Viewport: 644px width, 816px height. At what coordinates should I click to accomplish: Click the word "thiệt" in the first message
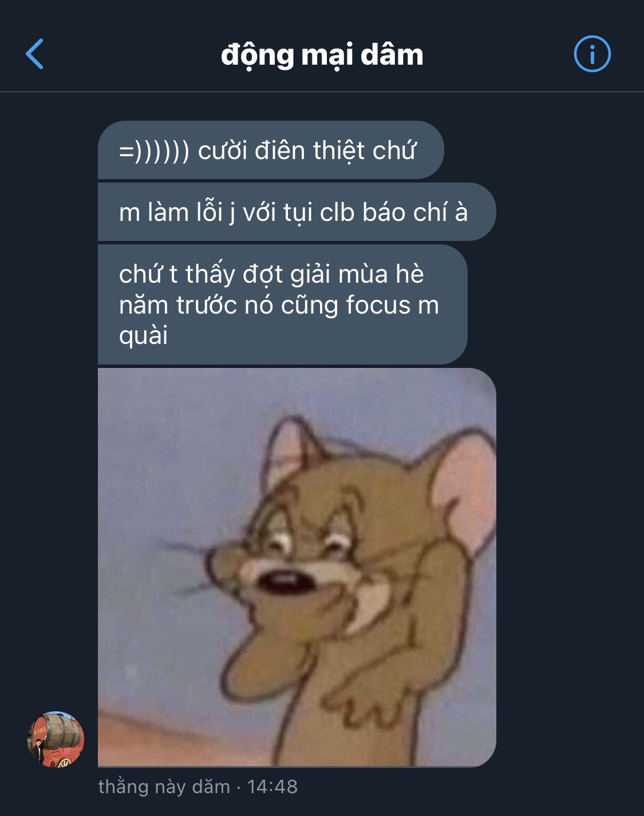coord(339,151)
